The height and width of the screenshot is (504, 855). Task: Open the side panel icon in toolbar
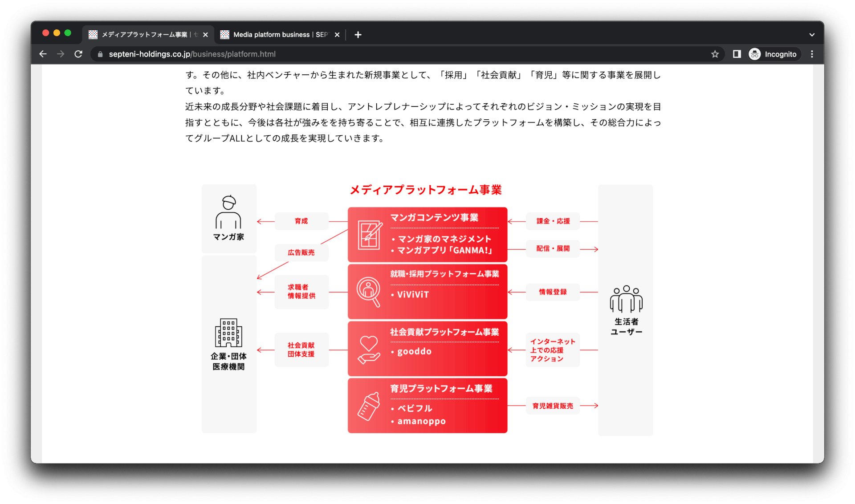(737, 54)
